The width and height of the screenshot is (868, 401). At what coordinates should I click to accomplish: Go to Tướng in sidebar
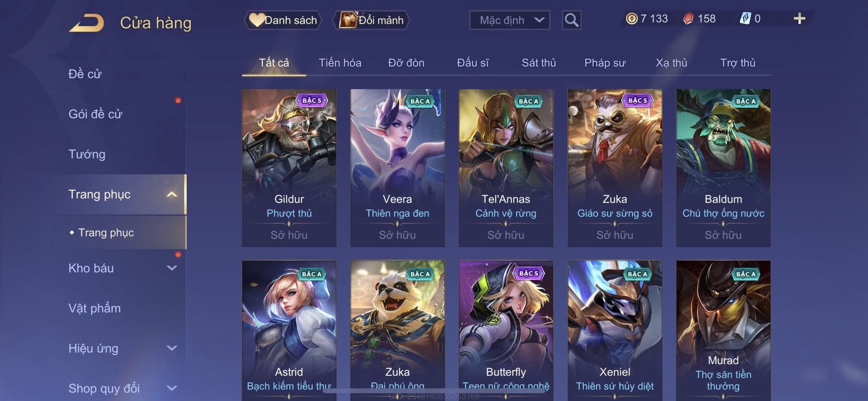coord(87,154)
